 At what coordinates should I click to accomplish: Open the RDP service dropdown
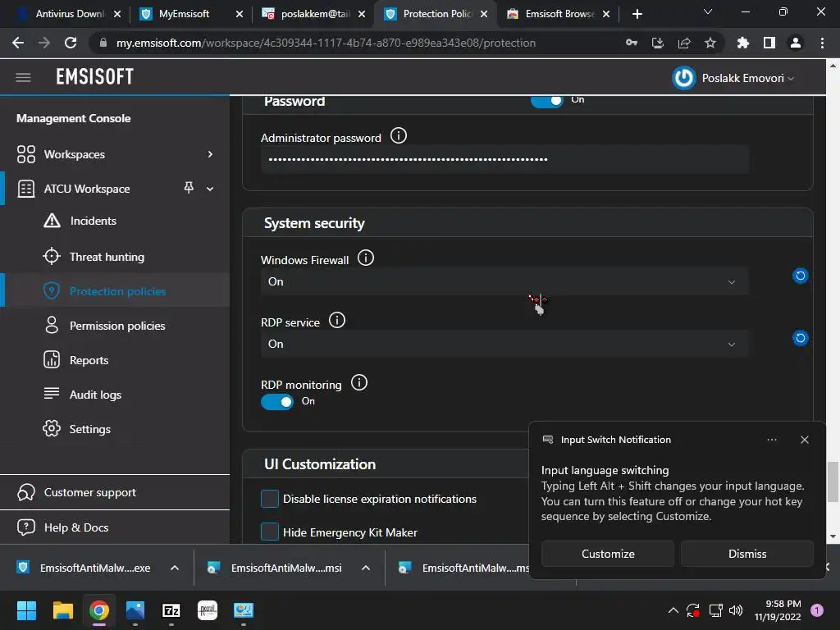504,344
